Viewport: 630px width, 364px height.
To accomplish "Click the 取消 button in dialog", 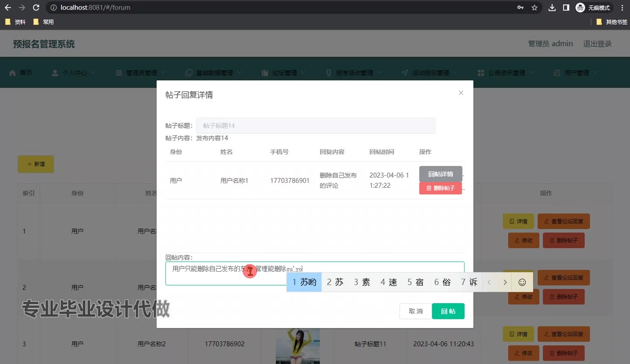I will click(415, 311).
